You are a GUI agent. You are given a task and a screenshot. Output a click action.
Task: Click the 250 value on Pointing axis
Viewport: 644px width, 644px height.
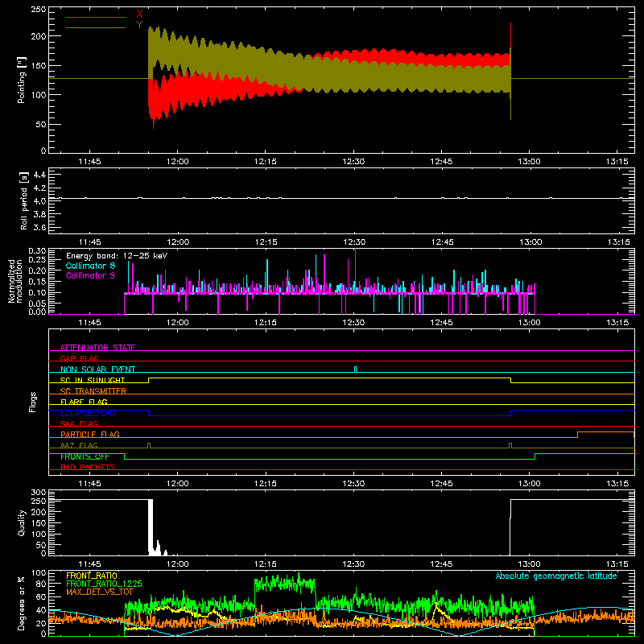coord(38,10)
